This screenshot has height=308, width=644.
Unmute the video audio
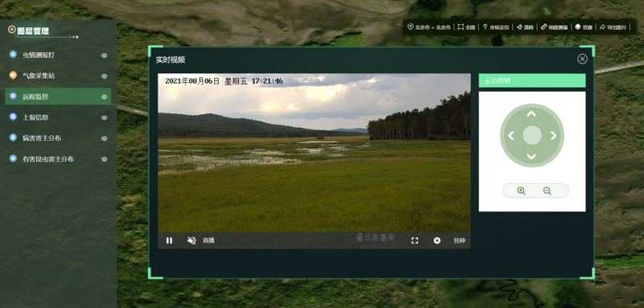click(192, 240)
